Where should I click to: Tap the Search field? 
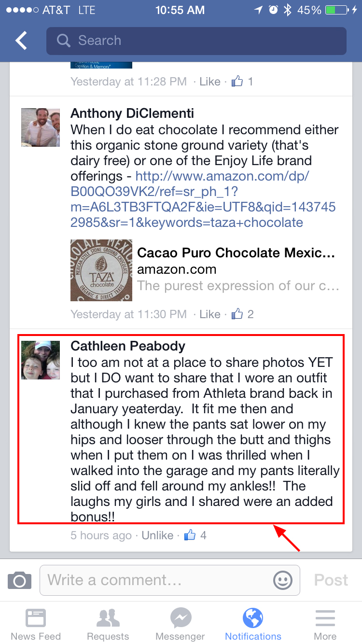pyautogui.click(x=196, y=41)
